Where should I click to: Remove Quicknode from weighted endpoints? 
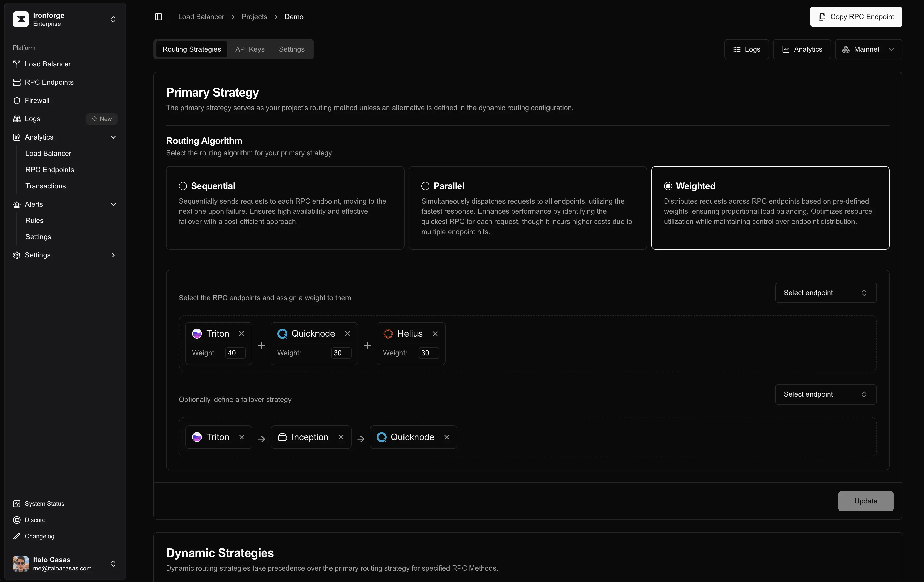pos(347,333)
